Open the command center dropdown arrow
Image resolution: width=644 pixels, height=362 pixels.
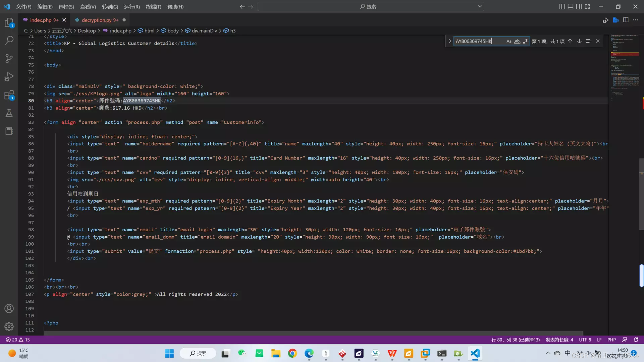point(480,6)
